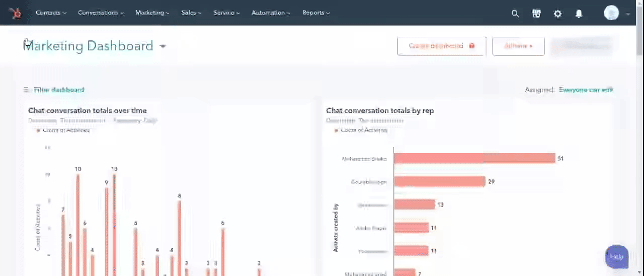Viewport: 644px width, 276px height.
Task: Click the HubSpot sprocket logo
Action: (15, 13)
